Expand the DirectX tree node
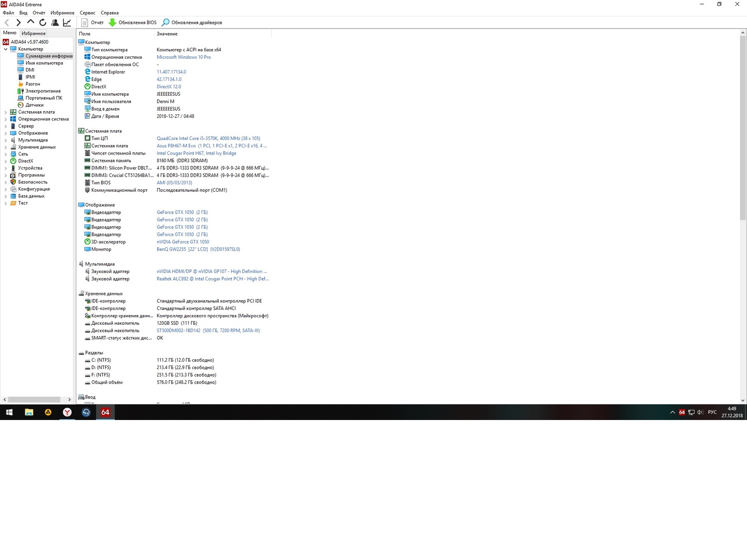Image resolution: width=747 pixels, height=560 pixels. click(x=6, y=161)
